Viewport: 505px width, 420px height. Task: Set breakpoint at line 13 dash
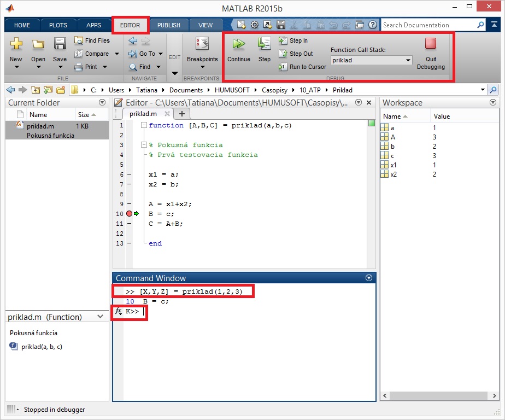pos(129,243)
